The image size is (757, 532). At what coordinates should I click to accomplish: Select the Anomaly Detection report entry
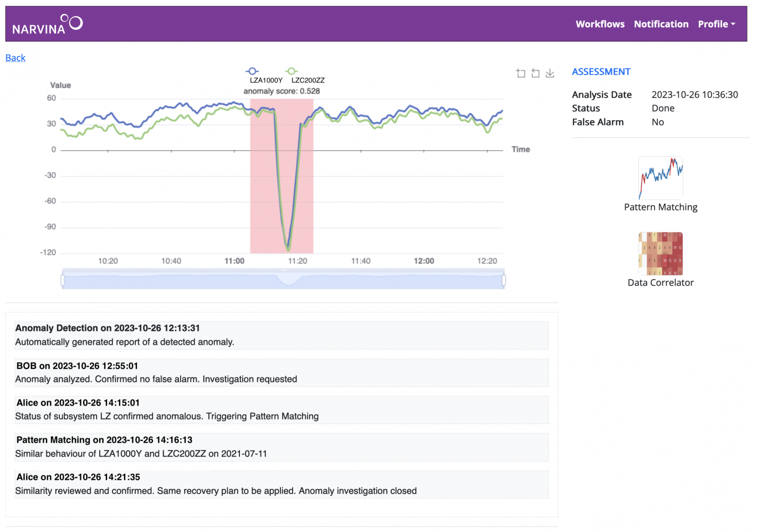coord(282,335)
